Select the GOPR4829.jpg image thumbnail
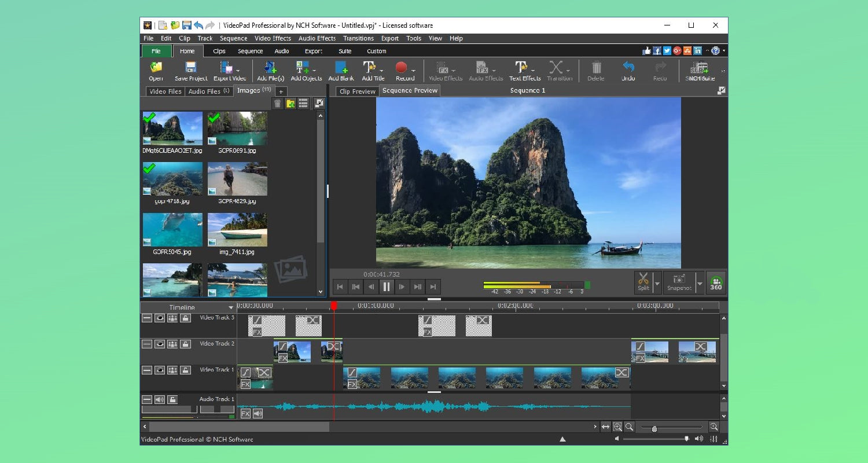This screenshot has height=463, width=868. 237,179
